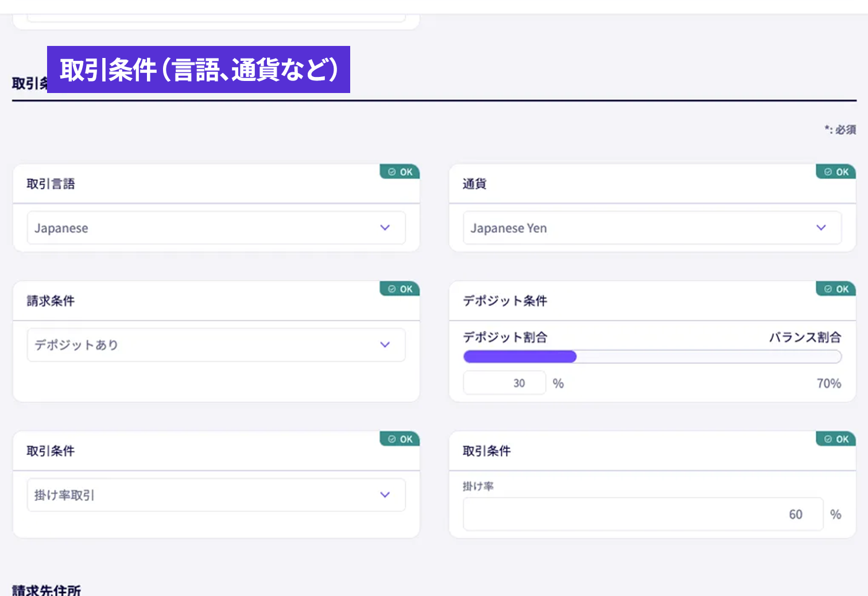
Task: Click the バランス割合 70% value
Action: click(829, 384)
